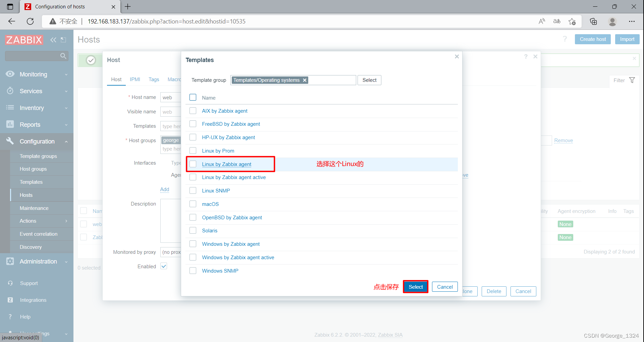Toggle the select-all Name checkbox
Screen dimensions: 644x342
coord(193,97)
